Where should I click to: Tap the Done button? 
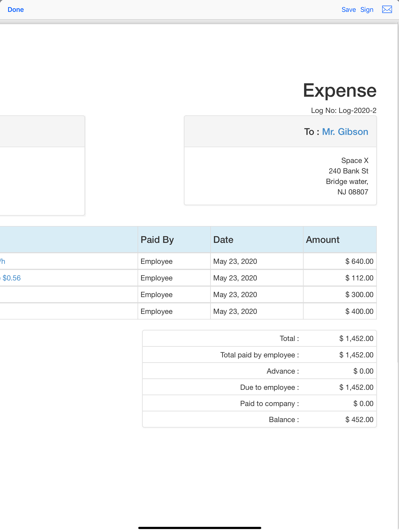(x=16, y=10)
